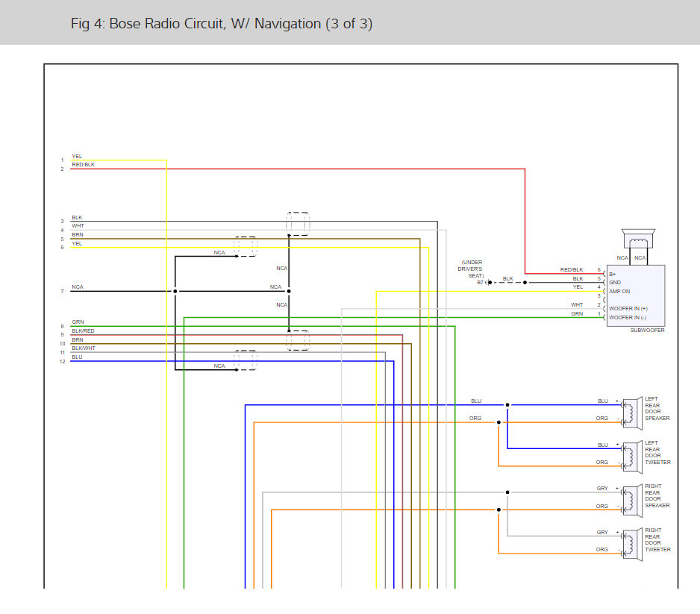Click the 'BLK/RED' wire label at pin 9
This screenshot has height=614, width=700.
(83, 331)
